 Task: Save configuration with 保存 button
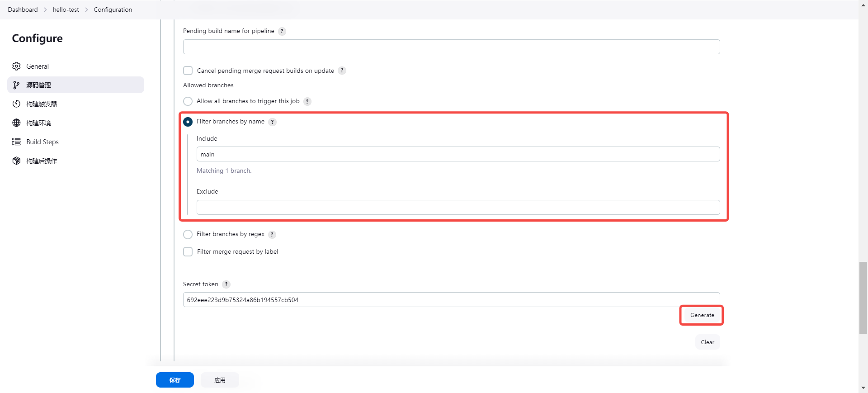[175, 380]
